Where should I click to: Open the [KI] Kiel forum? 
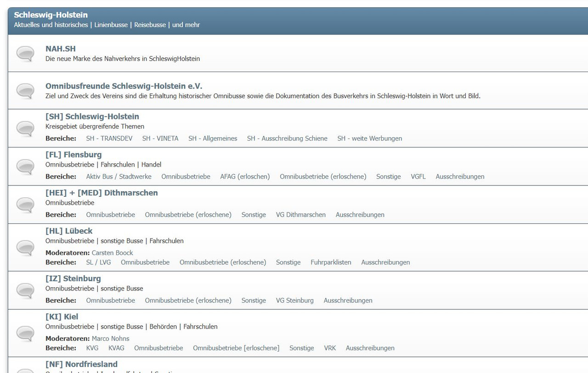tap(62, 317)
